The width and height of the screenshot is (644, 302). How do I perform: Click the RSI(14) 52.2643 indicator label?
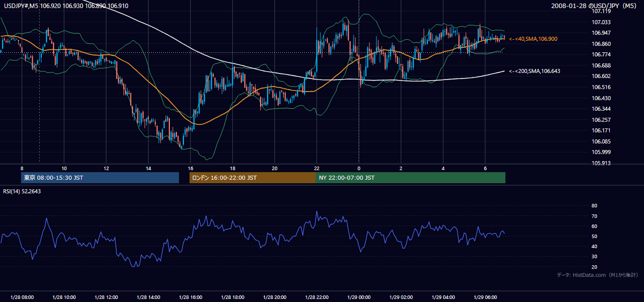[x=22, y=191]
